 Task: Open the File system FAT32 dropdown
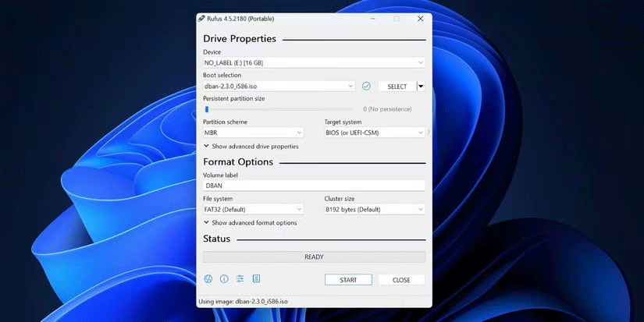pyautogui.click(x=253, y=209)
